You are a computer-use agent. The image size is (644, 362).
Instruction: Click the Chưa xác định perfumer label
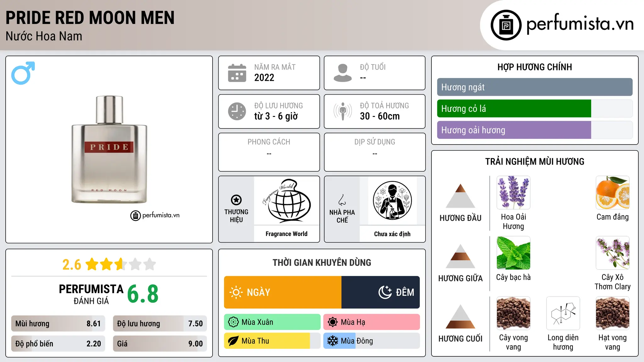pos(392,234)
